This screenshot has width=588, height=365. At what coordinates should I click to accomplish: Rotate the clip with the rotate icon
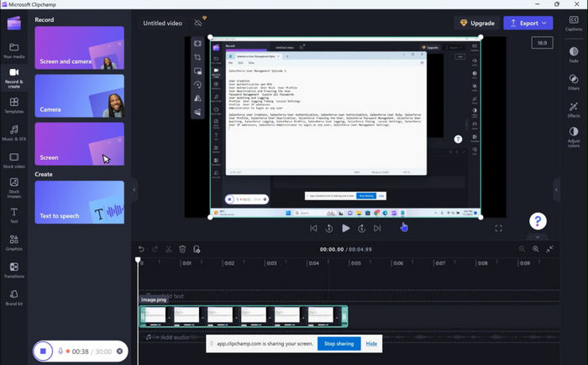tap(197, 85)
